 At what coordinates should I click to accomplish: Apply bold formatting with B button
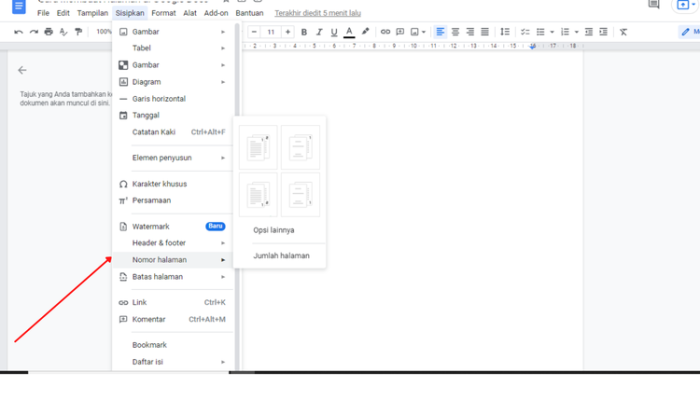304,32
